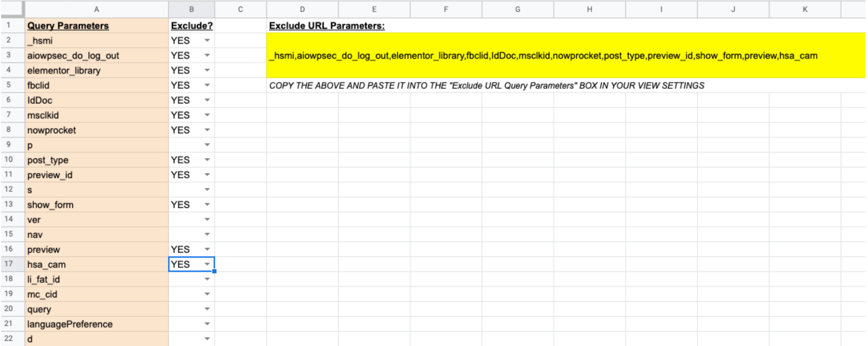Select the YES value in the preview row

click(x=180, y=250)
